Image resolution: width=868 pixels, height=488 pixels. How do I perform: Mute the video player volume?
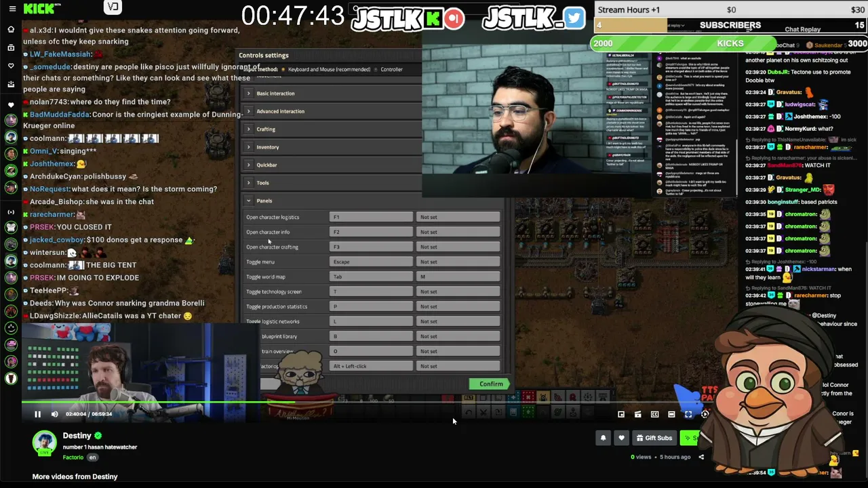tap(55, 414)
